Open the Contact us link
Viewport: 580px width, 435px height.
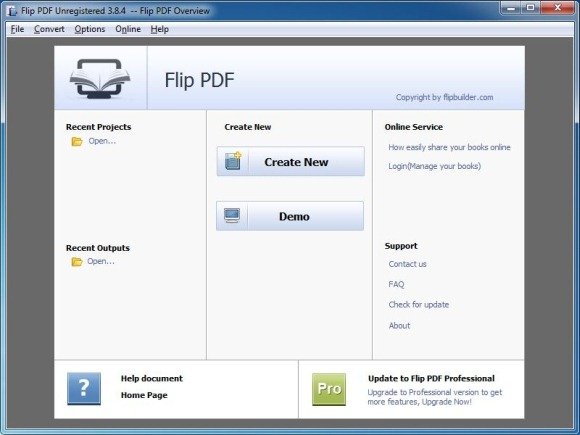tap(408, 264)
